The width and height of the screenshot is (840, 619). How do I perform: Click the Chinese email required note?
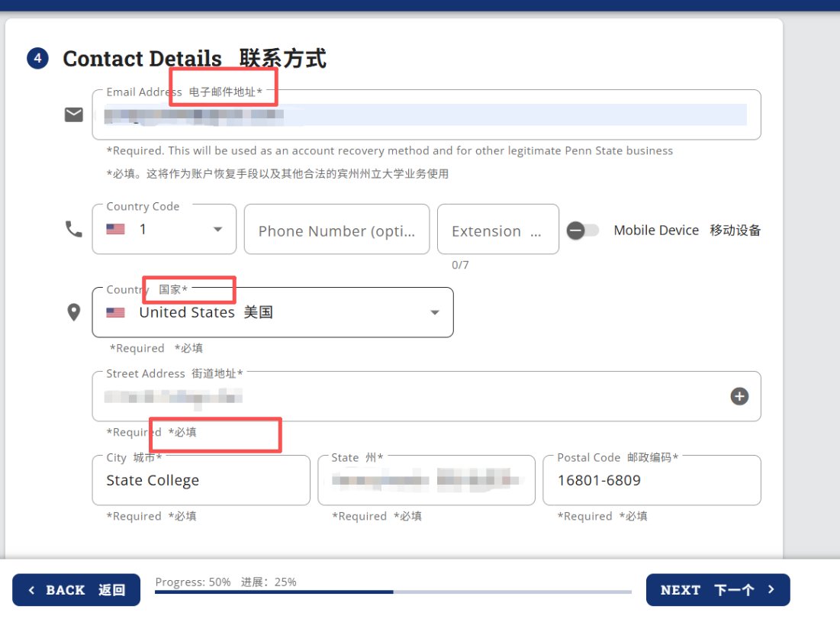(278, 174)
